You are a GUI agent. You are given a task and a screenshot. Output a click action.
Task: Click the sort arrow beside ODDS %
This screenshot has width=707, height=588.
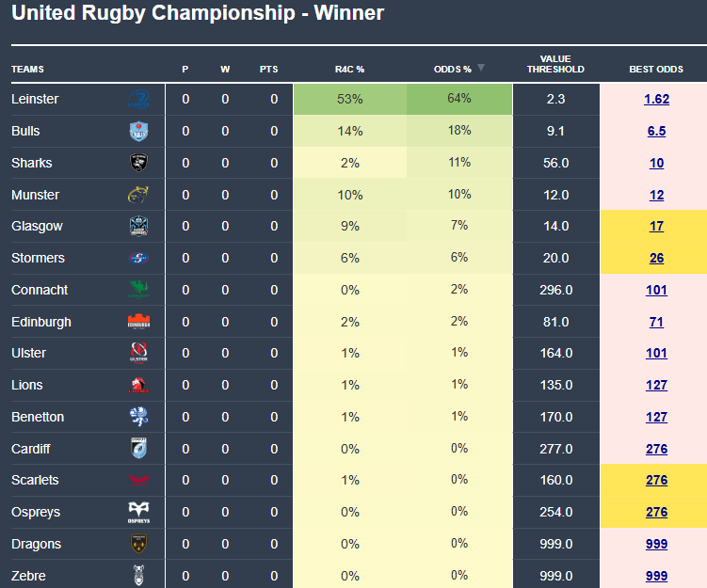point(482,69)
